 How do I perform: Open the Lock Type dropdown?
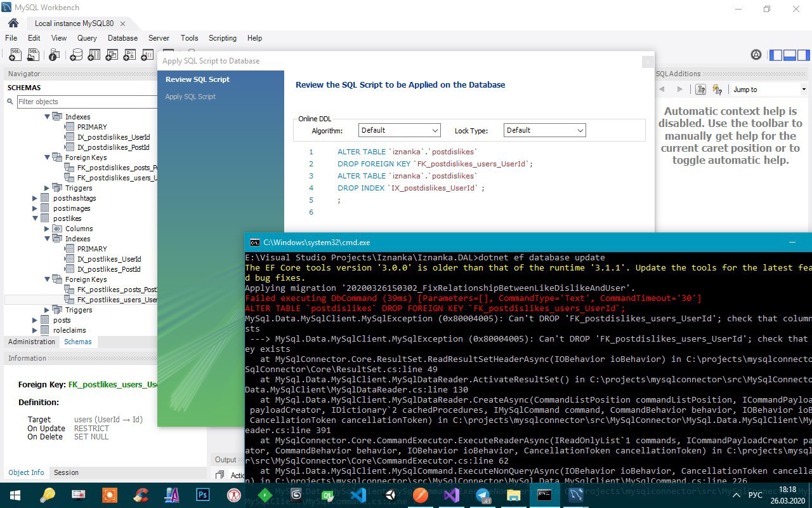click(x=545, y=130)
